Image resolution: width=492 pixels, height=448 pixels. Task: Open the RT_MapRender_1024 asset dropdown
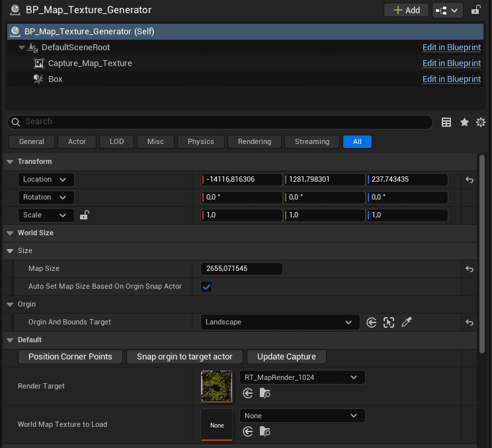tap(302, 377)
